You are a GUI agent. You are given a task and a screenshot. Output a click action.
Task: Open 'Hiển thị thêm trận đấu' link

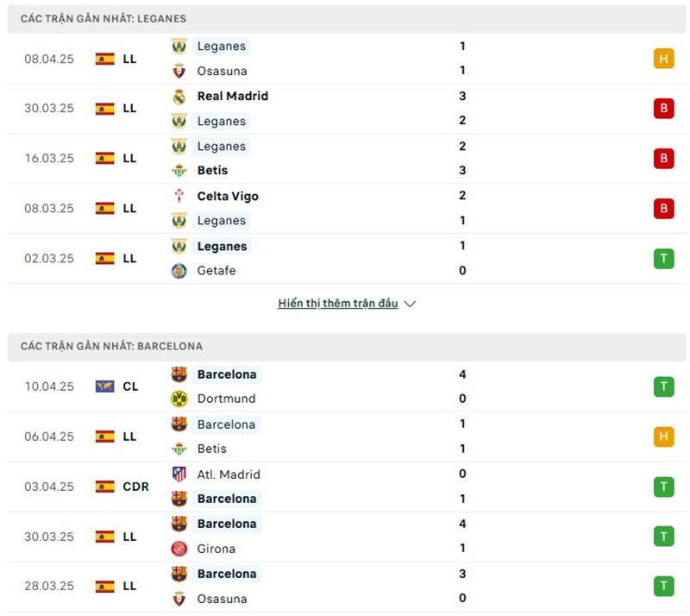tap(337, 304)
